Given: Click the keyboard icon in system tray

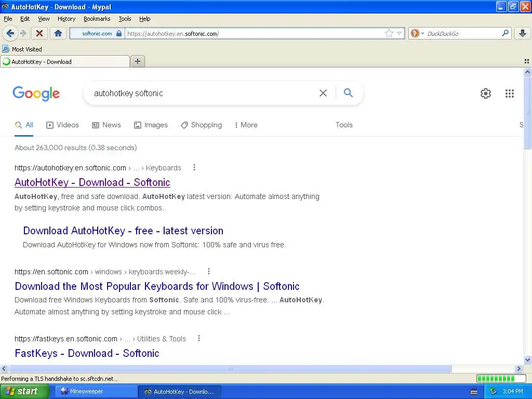Looking at the screenshot, I should (474, 392).
